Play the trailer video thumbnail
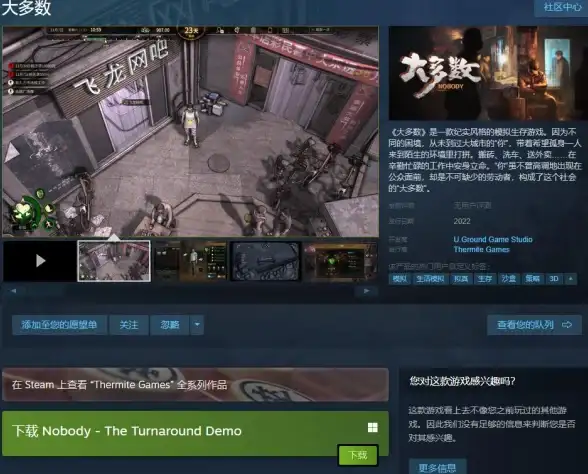 coord(40,261)
